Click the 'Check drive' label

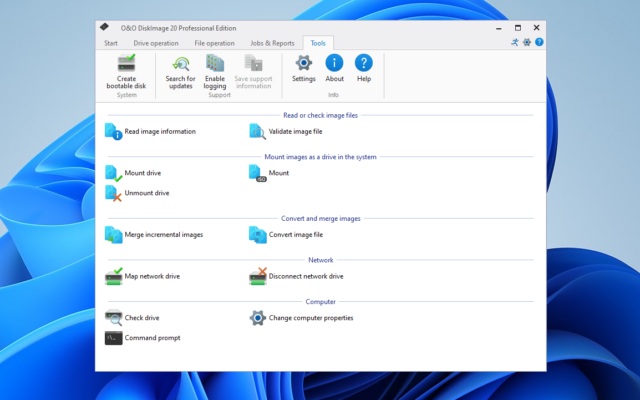coord(142,318)
